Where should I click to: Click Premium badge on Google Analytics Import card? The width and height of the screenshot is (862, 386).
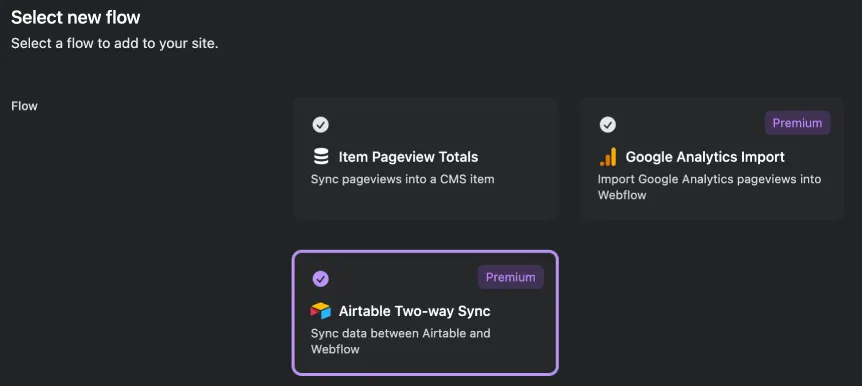tap(797, 123)
